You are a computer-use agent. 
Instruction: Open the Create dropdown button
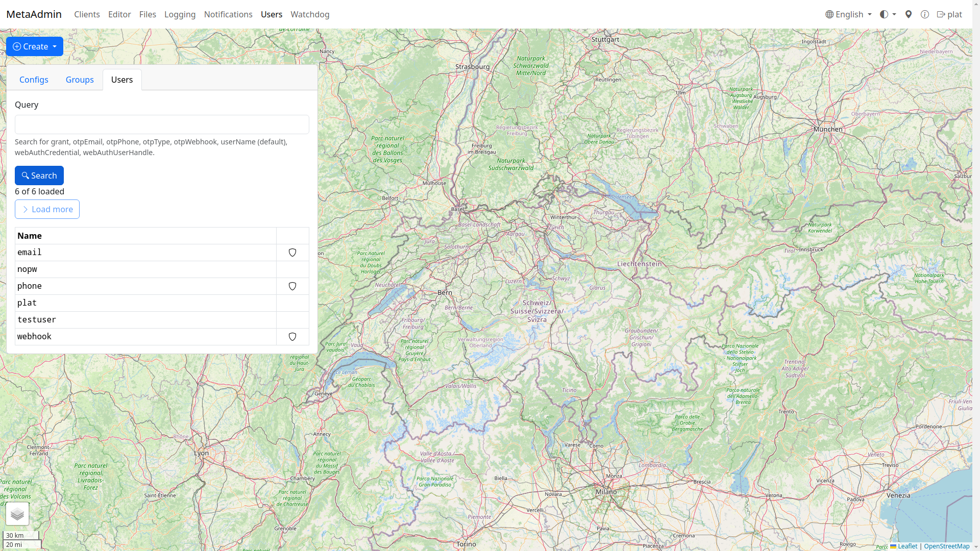35,46
